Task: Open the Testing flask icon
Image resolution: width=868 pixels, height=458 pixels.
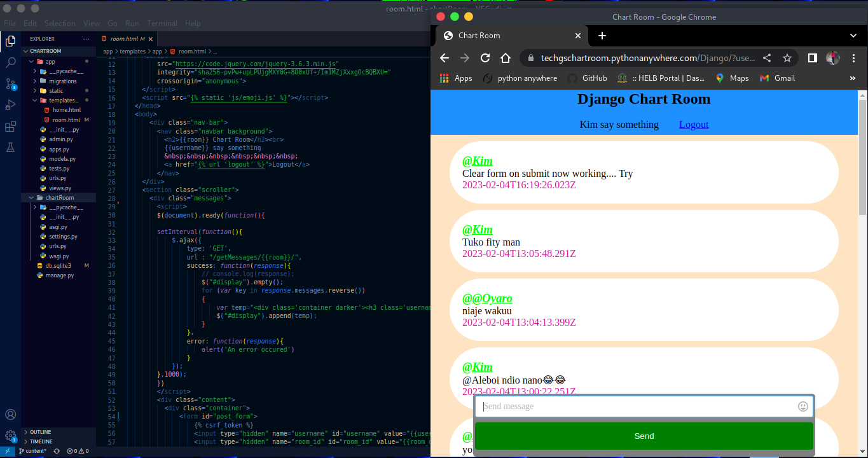Action: tap(10, 148)
